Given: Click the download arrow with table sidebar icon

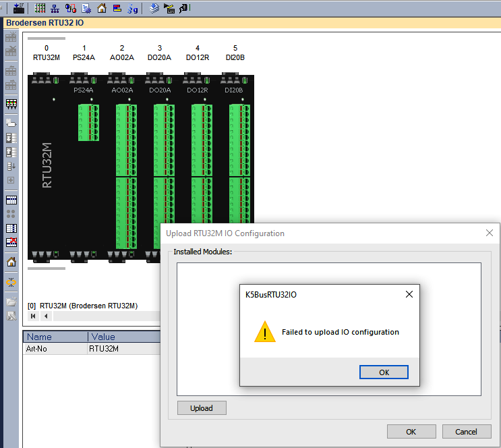Looking at the screenshot, I should 11,138.
